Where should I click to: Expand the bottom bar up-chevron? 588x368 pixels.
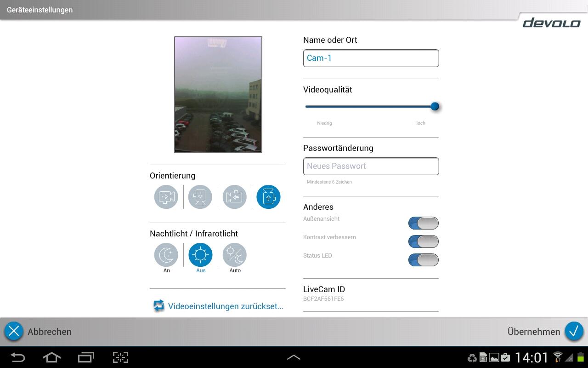[294, 357]
